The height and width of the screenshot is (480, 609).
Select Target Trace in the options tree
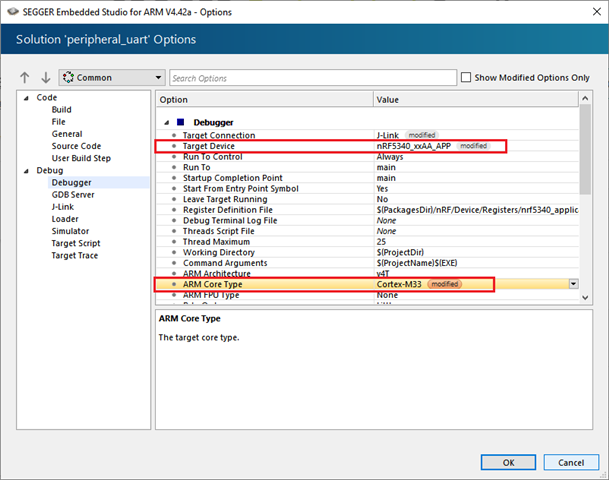click(75, 256)
